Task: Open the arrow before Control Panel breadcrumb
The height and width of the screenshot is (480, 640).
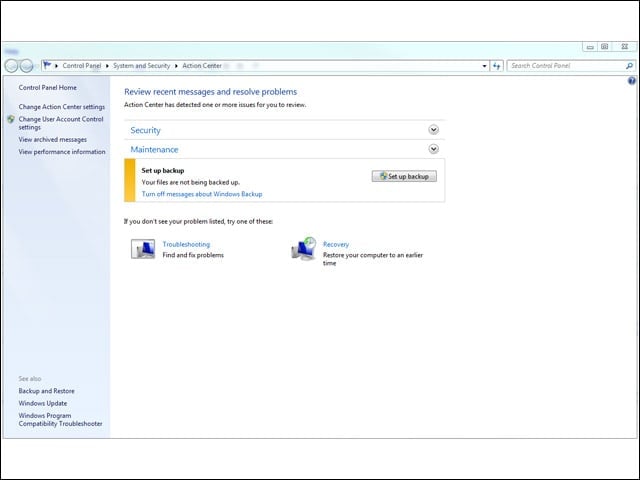Action: [x=56, y=66]
